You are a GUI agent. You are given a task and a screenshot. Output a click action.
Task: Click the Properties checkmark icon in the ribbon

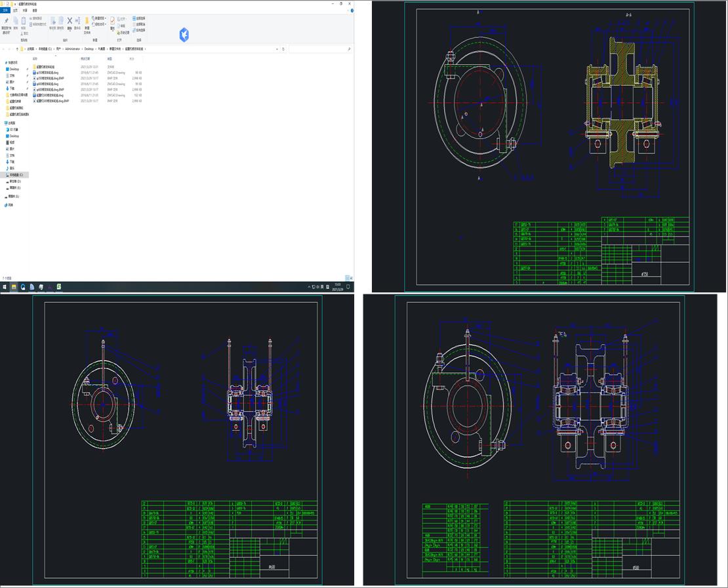[112, 21]
